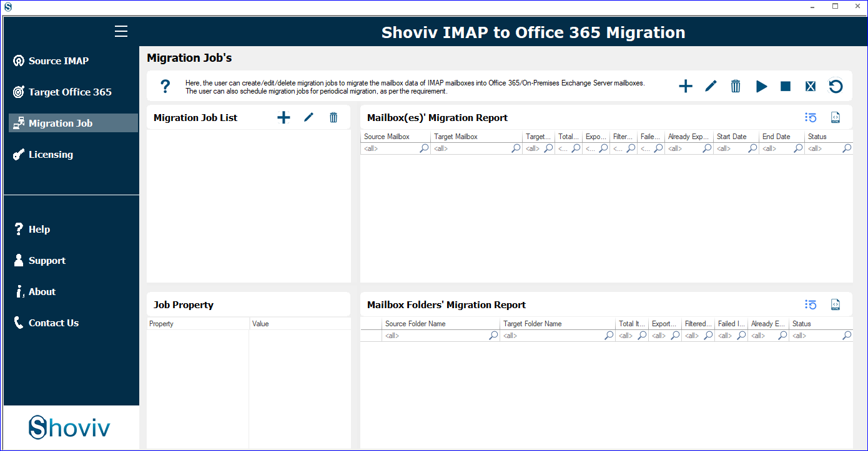Viewport: 868px width, 451px height.
Task: Click magnifier in Mailbox Folders' report Status filter
Action: coord(847,336)
